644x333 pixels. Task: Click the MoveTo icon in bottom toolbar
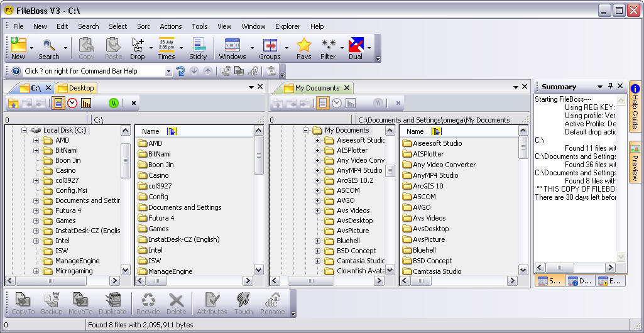coord(80,300)
